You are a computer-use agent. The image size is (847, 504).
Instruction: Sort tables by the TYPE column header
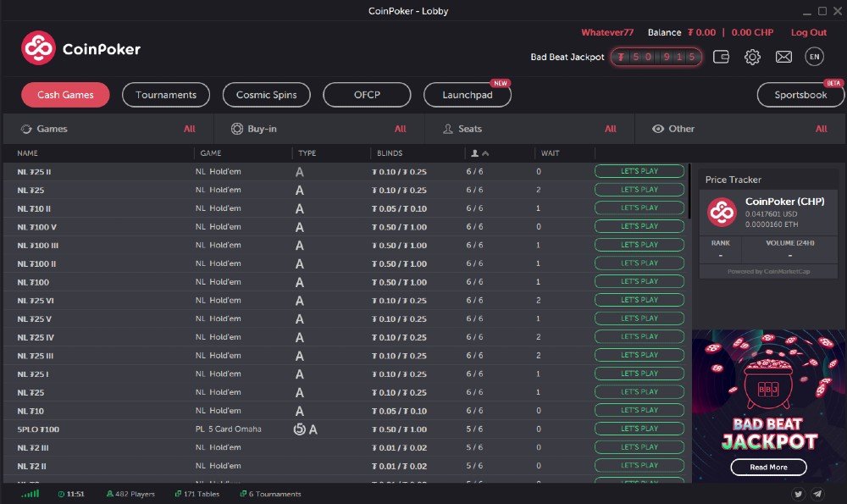307,153
